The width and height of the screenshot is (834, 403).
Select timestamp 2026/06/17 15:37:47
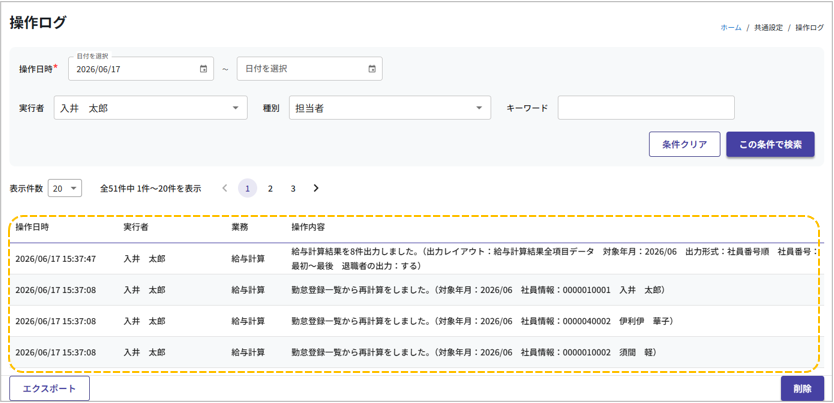coord(56,259)
